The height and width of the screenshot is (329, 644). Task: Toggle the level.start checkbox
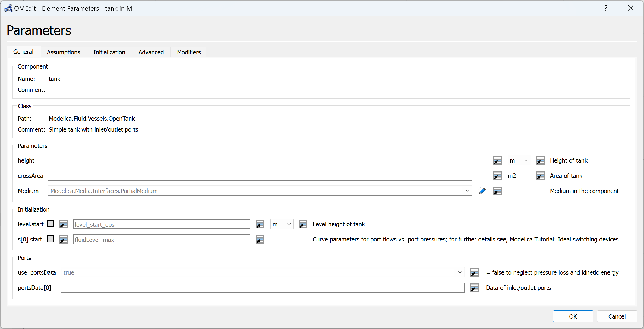[x=50, y=224]
